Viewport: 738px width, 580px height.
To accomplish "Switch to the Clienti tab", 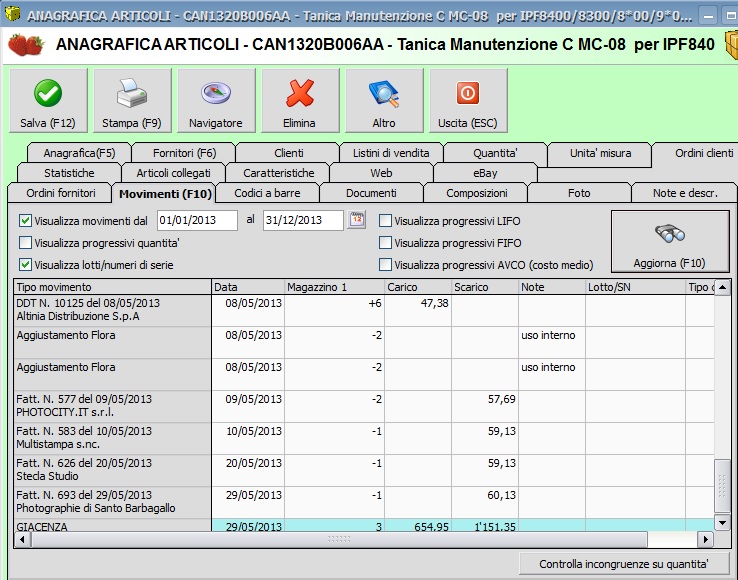I will point(289,153).
